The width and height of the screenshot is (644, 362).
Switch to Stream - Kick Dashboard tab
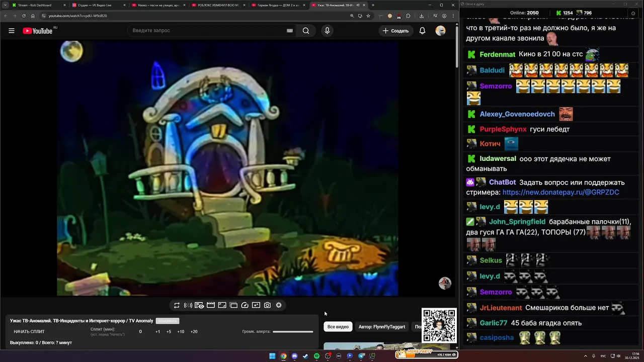pos(38,5)
